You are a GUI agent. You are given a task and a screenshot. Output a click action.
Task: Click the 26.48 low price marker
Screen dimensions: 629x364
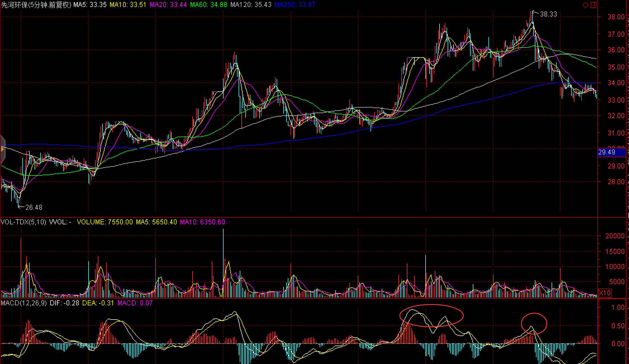(x=34, y=207)
